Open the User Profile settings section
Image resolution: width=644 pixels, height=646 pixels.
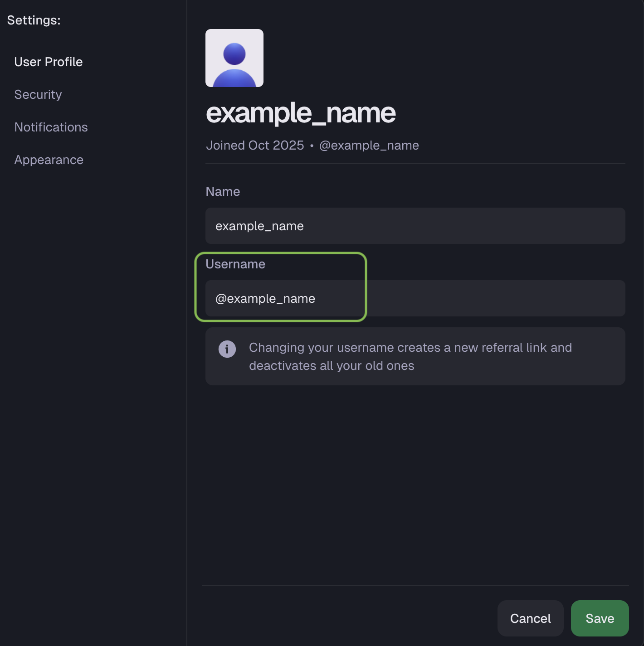(49, 62)
